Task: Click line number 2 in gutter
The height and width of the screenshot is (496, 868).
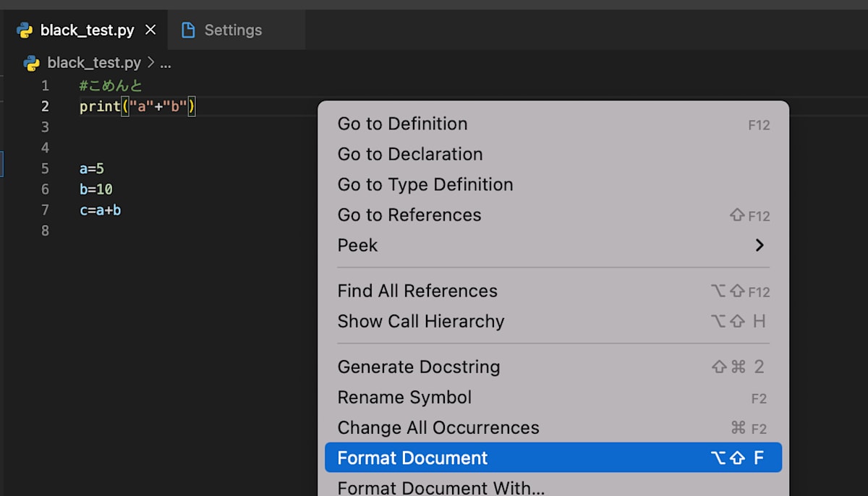Action: [x=45, y=106]
